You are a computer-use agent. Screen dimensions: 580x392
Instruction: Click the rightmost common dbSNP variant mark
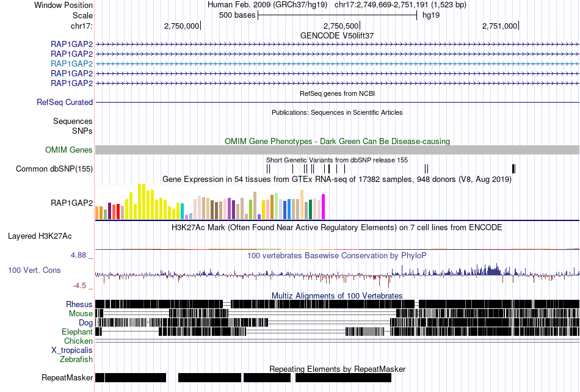click(514, 169)
